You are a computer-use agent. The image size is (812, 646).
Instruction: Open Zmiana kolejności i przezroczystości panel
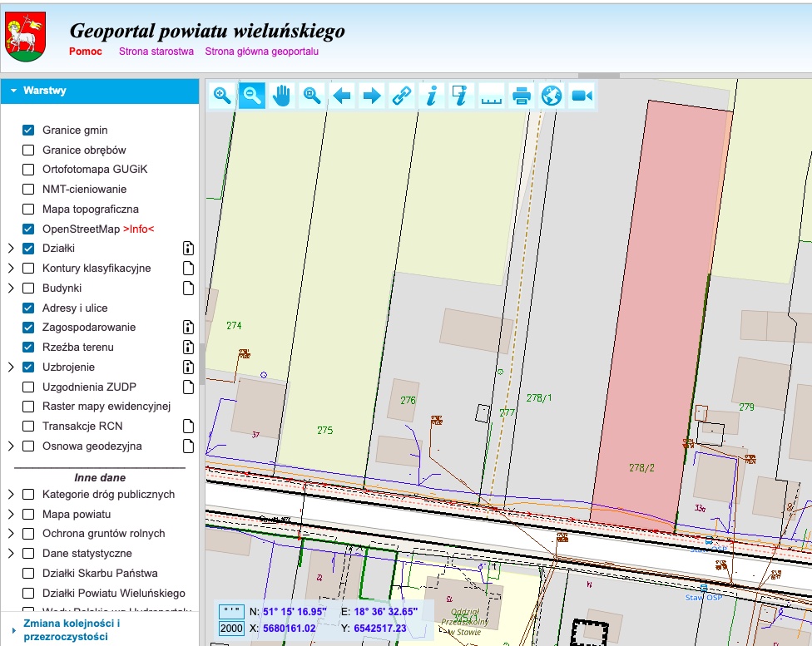(72, 629)
